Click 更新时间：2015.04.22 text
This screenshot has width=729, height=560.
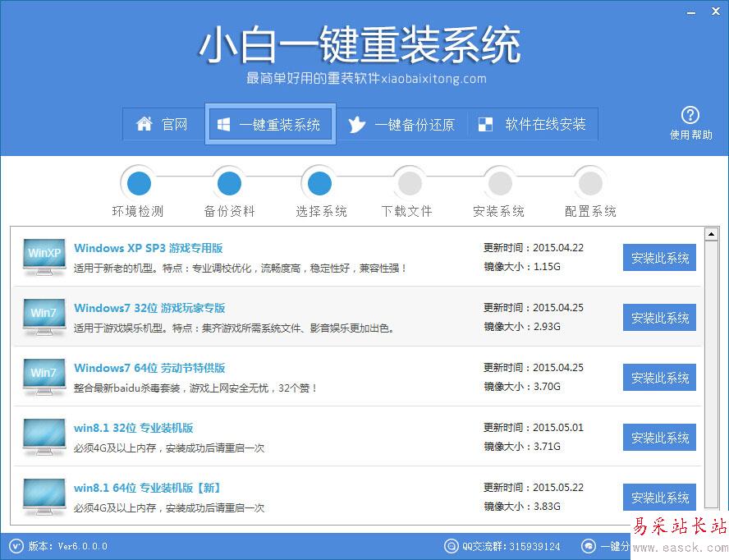click(534, 248)
